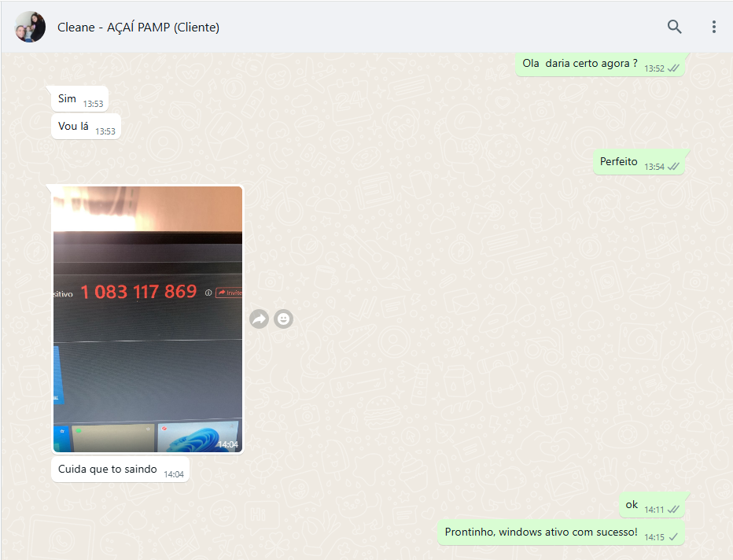This screenshot has height=560, width=733.
Task: Select the 'ok' message
Action: point(652,505)
